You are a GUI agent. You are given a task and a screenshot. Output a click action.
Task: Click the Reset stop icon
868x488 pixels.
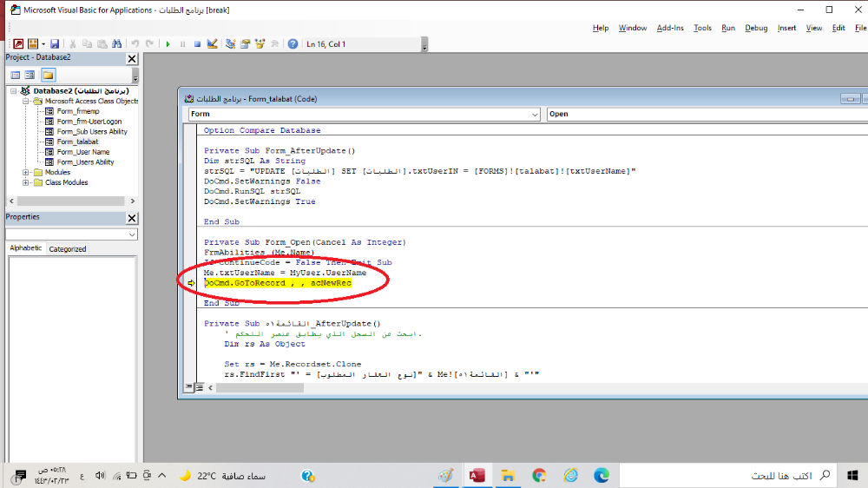pos(197,43)
